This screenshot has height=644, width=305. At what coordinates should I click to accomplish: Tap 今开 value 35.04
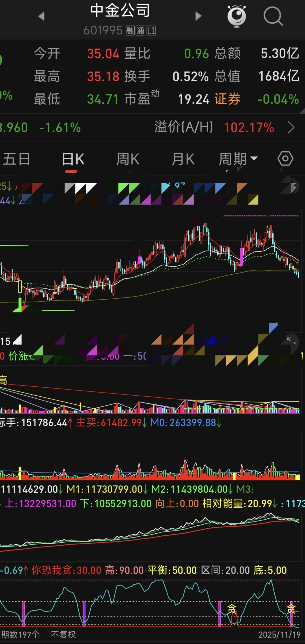tap(103, 54)
